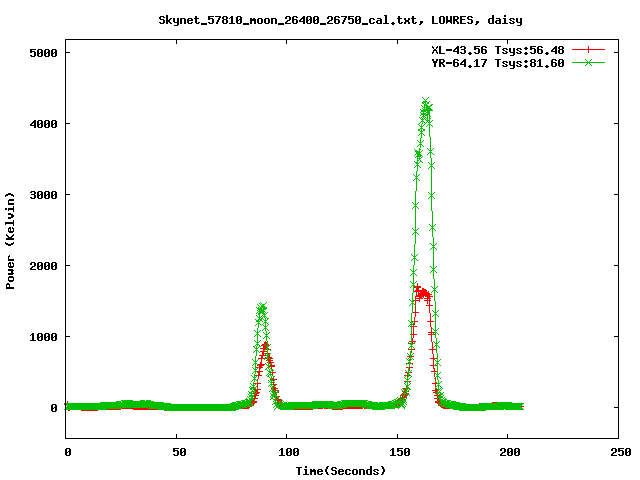Image resolution: width=640 pixels, height=480 pixels.
Task: Click the y-axis tick value 4000
Action: click(43, 124)
